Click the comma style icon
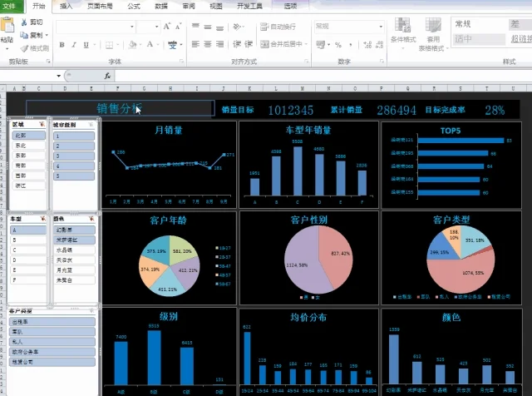Viewport: 532px width, 396px height. pos(351,45)
